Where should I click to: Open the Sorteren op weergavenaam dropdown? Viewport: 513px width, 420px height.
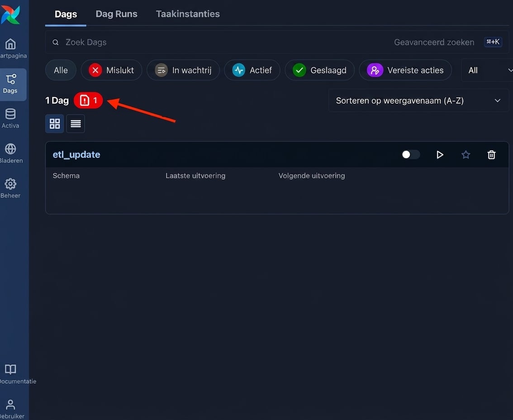click(418, 100)
